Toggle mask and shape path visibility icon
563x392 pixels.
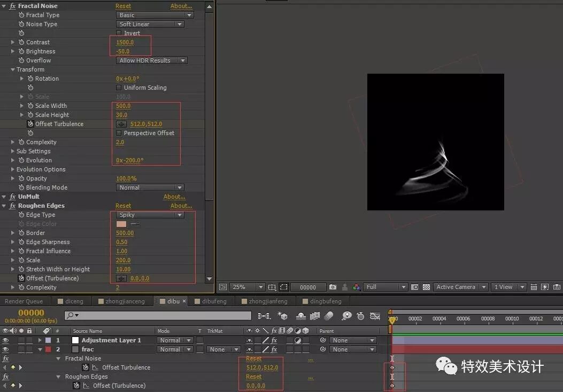coord(284,287)
